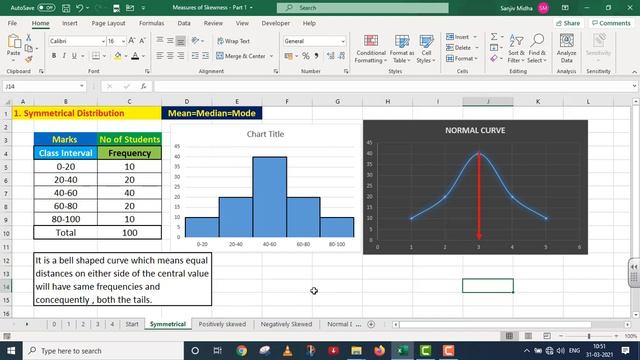Switch to Negatively Skewed sheet tab
640x360 pixels.
point(286,324)
